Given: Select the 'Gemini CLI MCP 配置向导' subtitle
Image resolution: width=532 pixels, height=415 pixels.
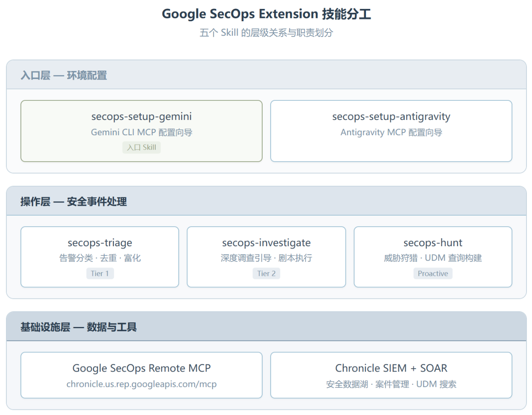Looking at the screenshot, I should (141, 132).
